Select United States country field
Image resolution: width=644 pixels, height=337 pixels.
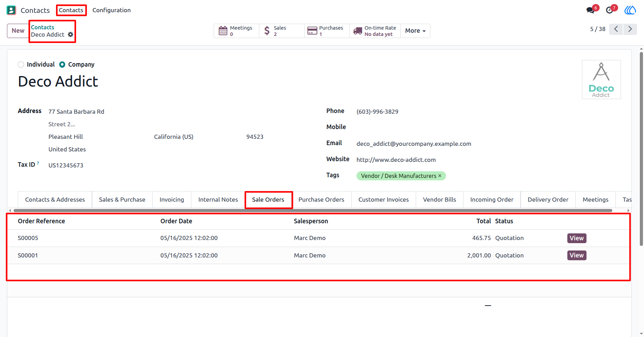tap(67, 149)
